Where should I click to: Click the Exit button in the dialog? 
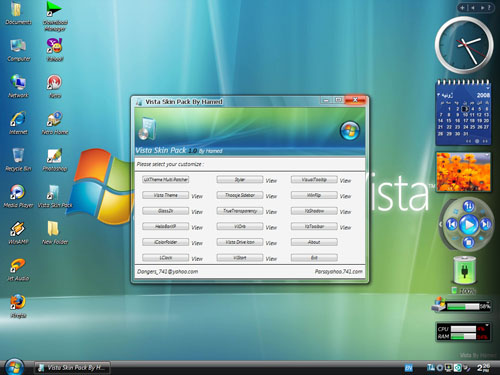[314, 258]
